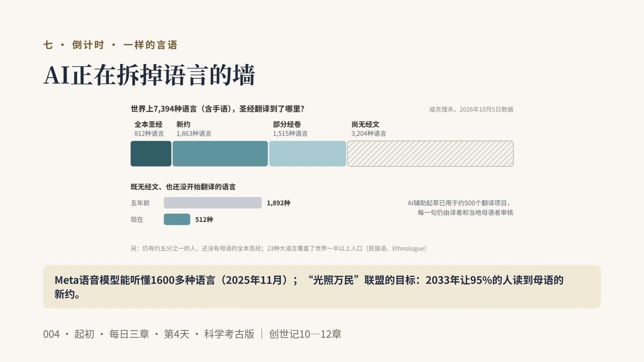Click the callout text beginning "Meta语音模型能听懂1600多种语言"

coord(309,287)
